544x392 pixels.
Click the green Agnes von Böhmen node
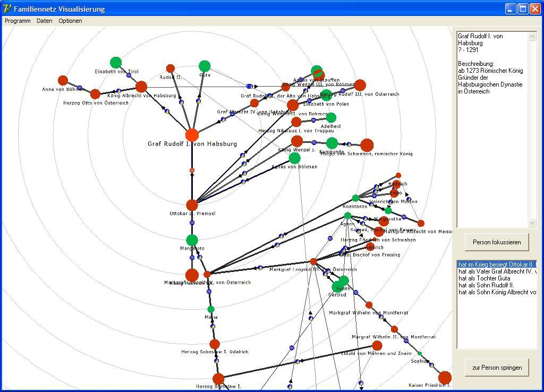(x=294, y=158)
